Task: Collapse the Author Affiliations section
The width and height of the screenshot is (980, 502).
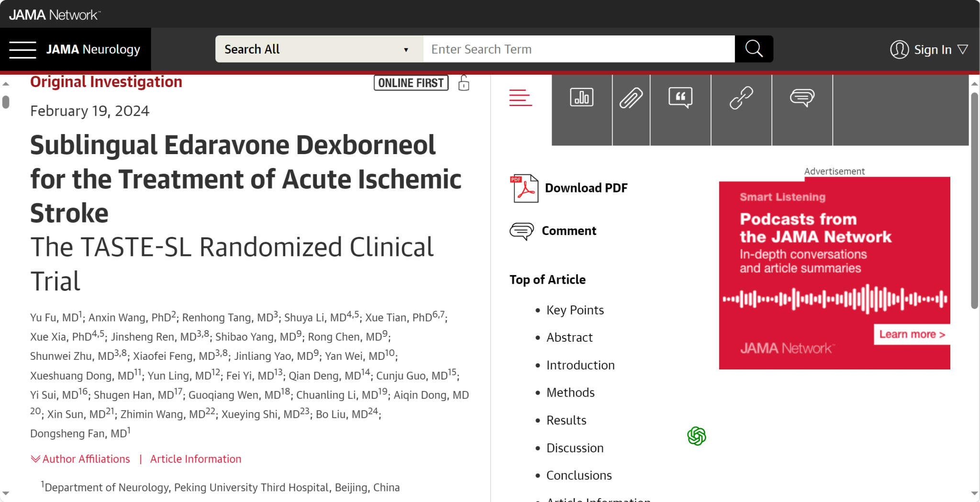Action: (x=80, y=459)
